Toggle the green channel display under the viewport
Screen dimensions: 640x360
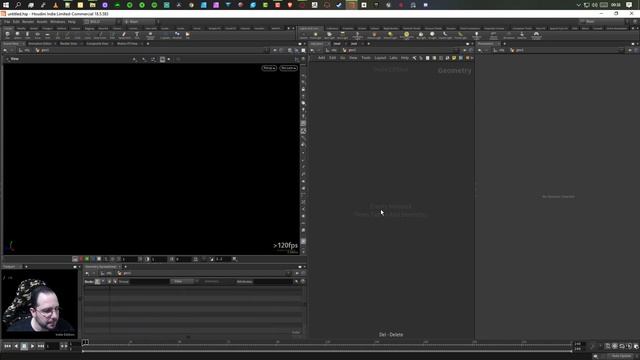point(87,259)
